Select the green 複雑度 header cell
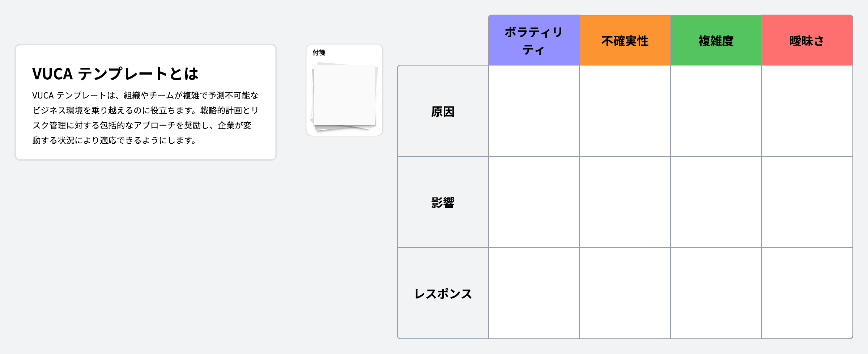The image size is (868, 354). click(x=716, y=41)
